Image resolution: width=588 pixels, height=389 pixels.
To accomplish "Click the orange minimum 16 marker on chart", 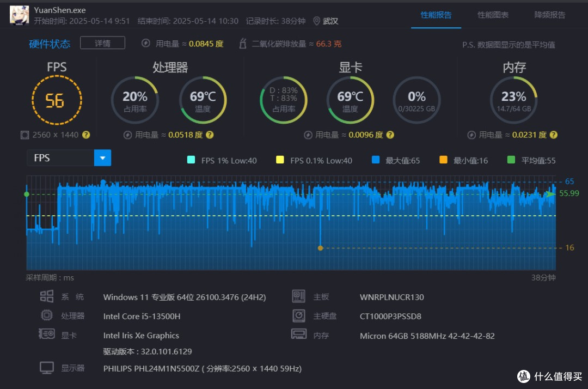I will [320, 248].
